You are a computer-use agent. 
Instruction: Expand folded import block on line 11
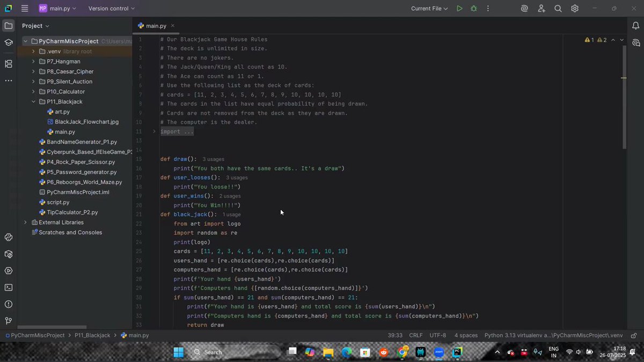[154, 131]
